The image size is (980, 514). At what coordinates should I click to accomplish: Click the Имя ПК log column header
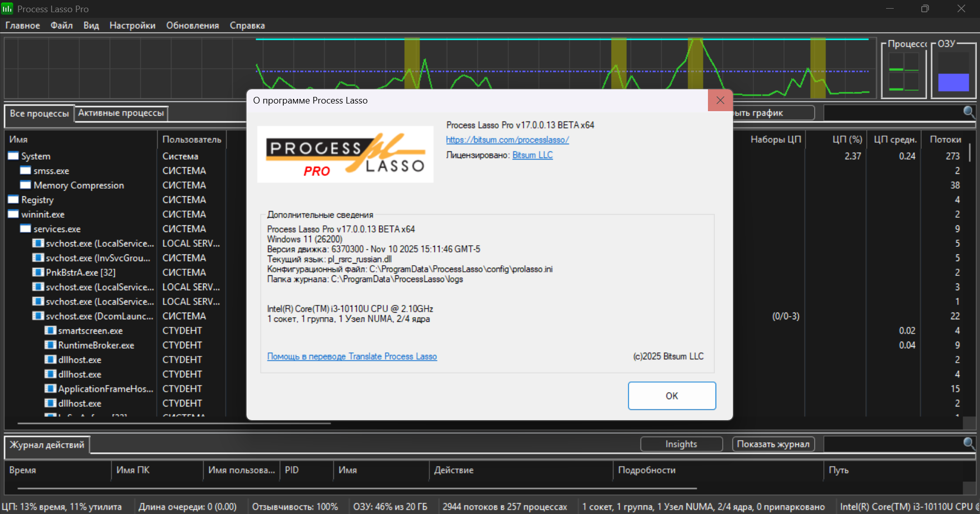point(157,470)
